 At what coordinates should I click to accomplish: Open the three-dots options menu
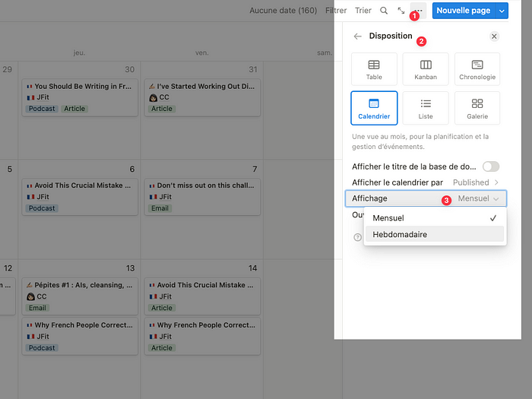(418, 11)
